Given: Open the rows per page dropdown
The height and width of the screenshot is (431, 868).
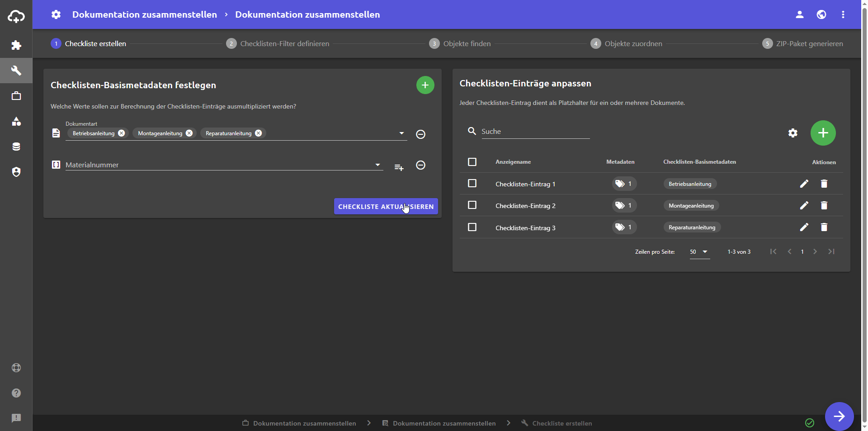Looking at the screenshot, I should pyautogui.click(x=699, y=252).
